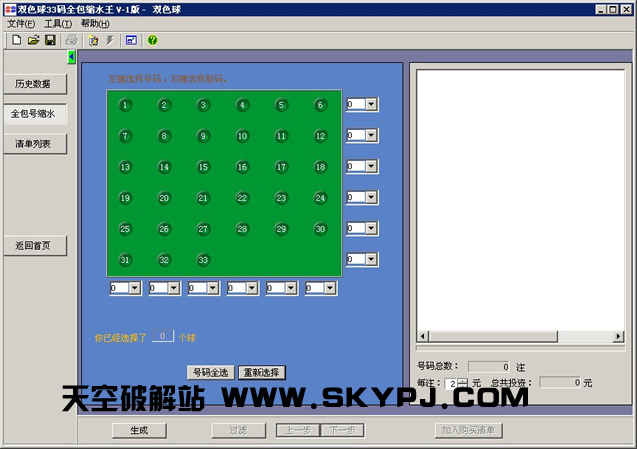This screenshot has width=637, height=449.
Task: Click the 号码全选 button
Action: (x=211, y=372)
